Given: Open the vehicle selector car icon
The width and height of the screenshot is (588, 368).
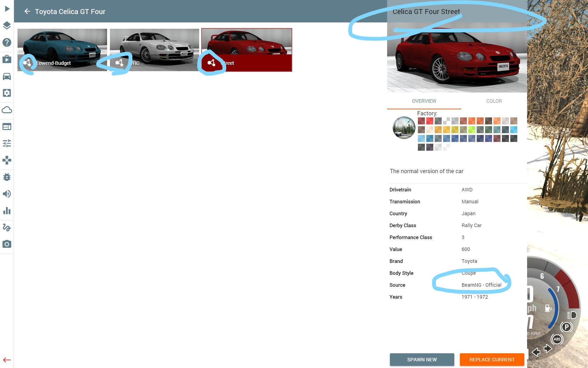Looking at the screenshot, I should coord(7,76).
